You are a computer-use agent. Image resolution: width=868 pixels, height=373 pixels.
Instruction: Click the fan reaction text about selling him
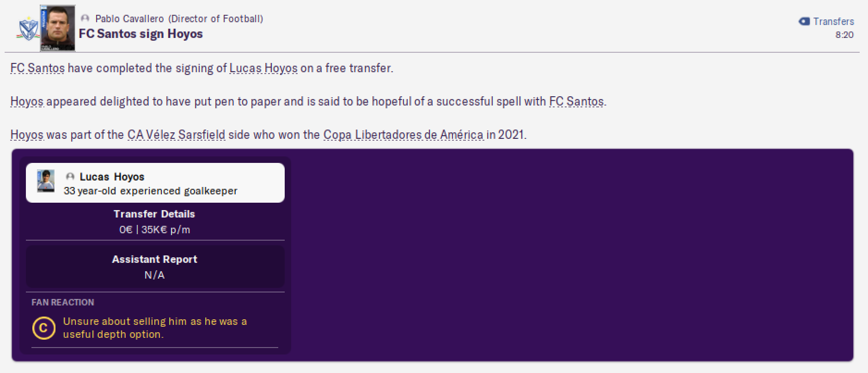coord(155,328)
